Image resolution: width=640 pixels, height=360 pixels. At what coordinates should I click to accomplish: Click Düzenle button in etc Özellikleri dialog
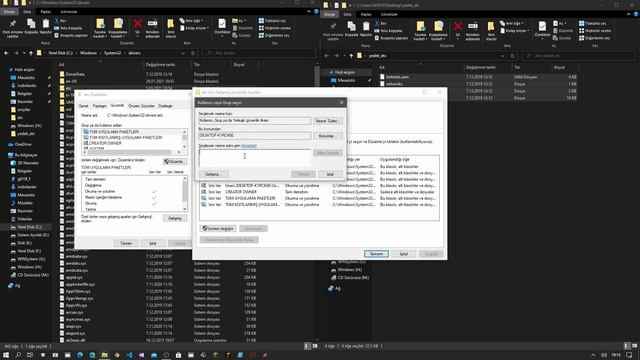point(175,162)
